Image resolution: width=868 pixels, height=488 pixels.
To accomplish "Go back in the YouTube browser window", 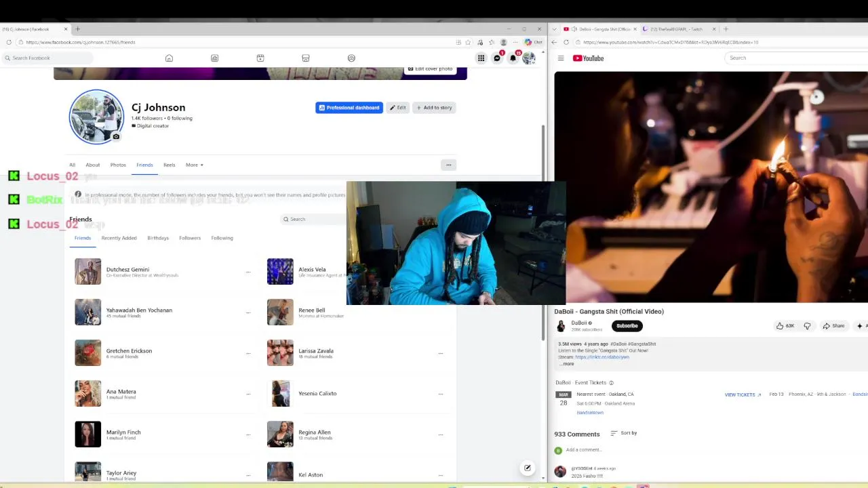I will [554, 42].
